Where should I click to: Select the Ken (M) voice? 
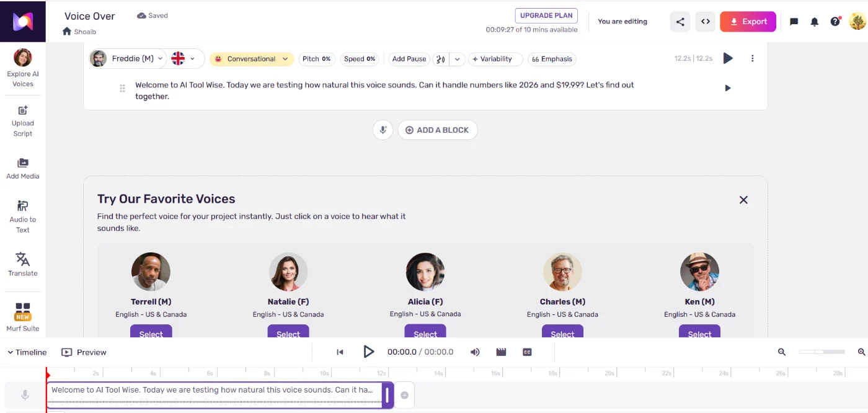click(699, 332)
